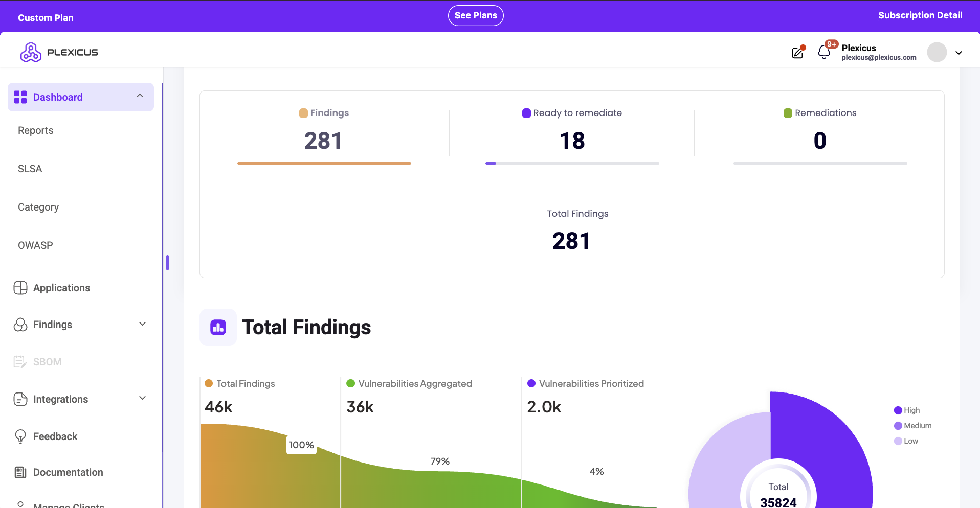Click the user avatar circle
Image resolution: width=980 pixels, height=508 pixels.
[937, 52]
